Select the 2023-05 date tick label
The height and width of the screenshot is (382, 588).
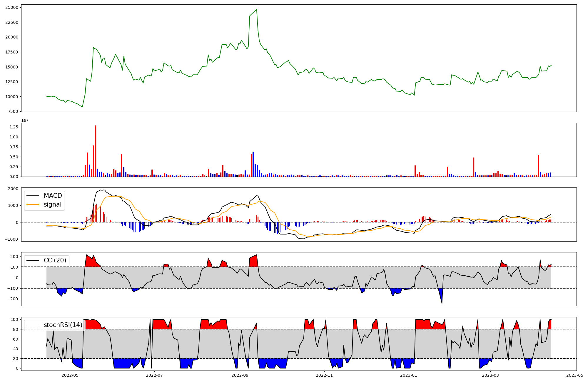[574, 375]
